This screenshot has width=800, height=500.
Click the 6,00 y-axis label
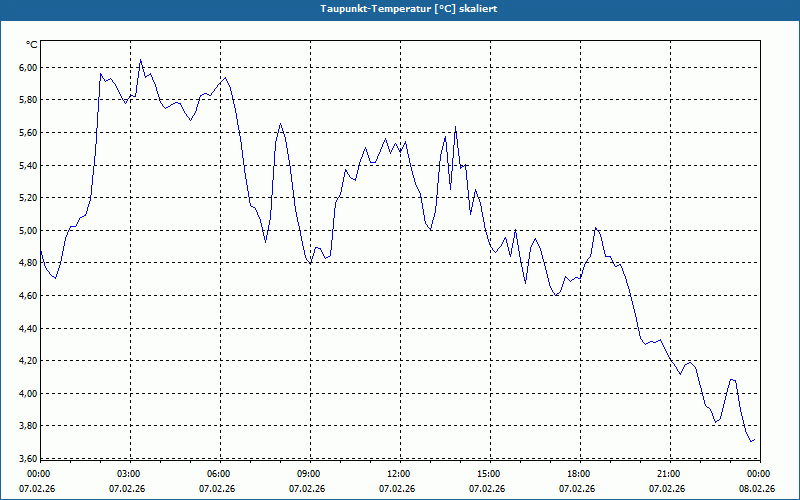[29, 67]
